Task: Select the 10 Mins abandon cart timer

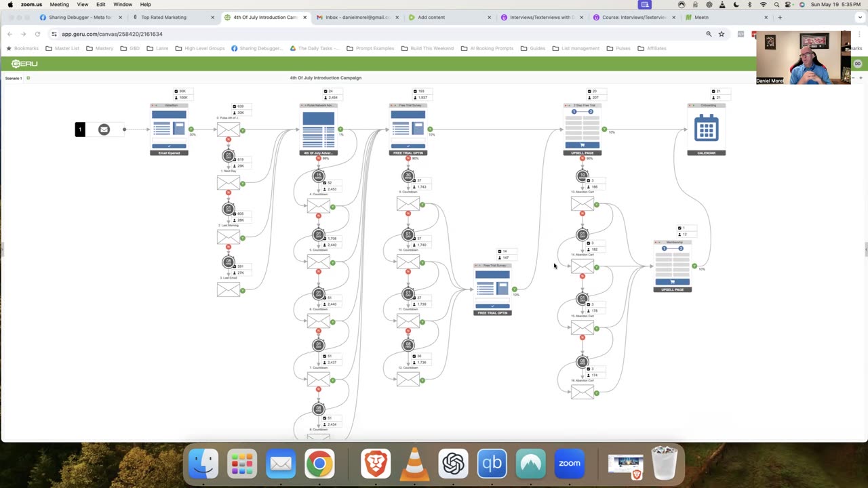Action: pos(582,176)
